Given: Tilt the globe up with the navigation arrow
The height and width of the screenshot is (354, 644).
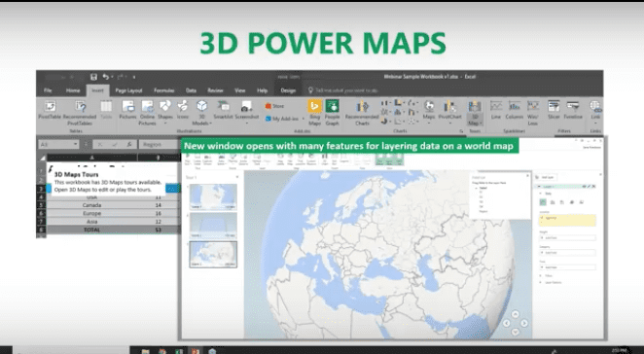Looking at the screenshot, I should tap(515, 314).
